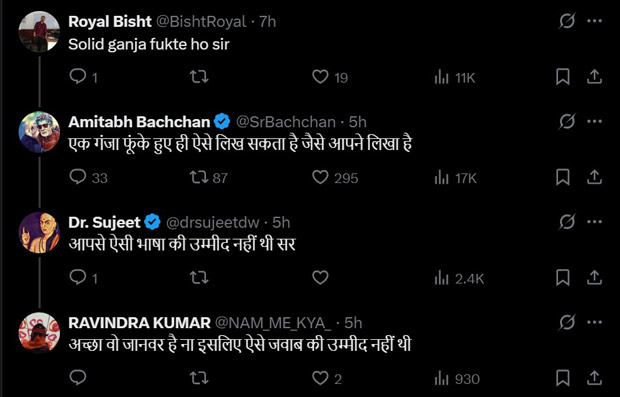Open @SrBachchan profile handle link
Screen dimensions: 620x397
coord(285,122)
